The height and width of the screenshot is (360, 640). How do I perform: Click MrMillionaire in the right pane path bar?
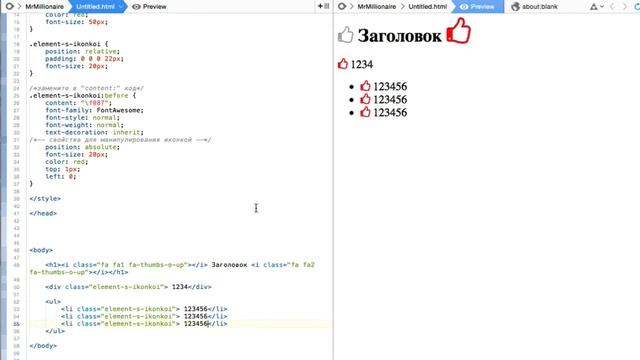tap(377, 7)
